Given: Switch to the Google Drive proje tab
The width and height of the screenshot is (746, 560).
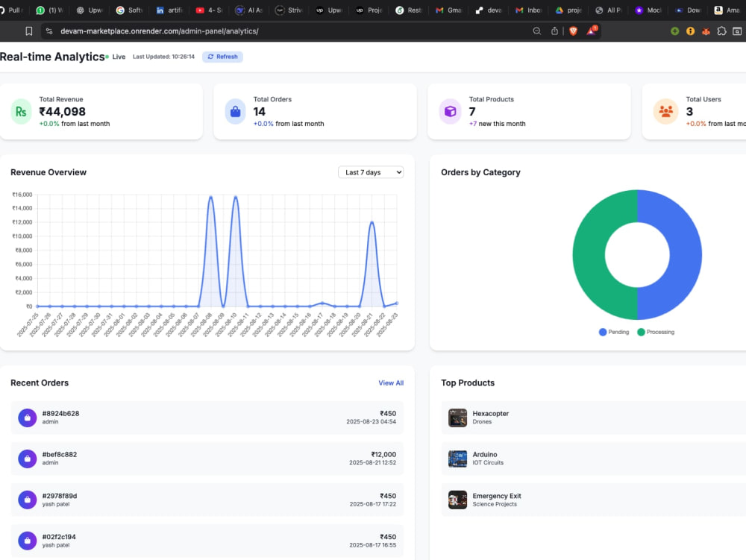Looking at the screenshot, I should click(569, 10).
